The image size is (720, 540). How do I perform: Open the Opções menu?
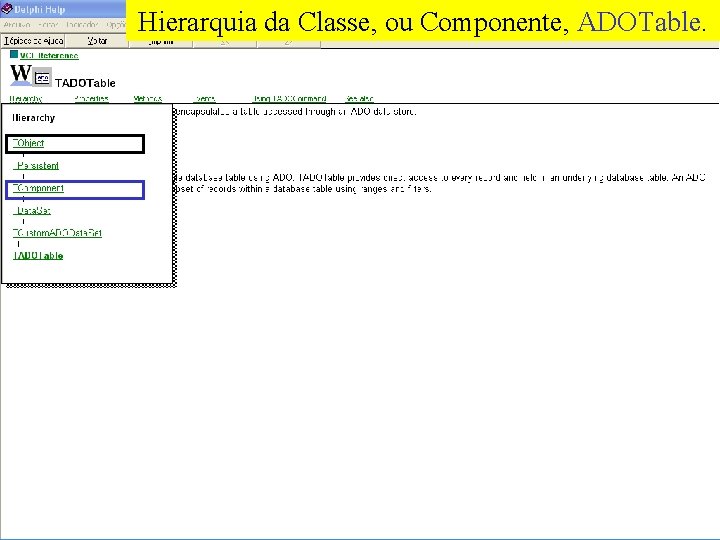click(x=116, y=25)
